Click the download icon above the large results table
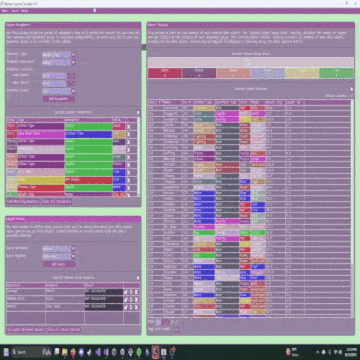The width and height of the screenshot is (360, 360). coord(351,89)
